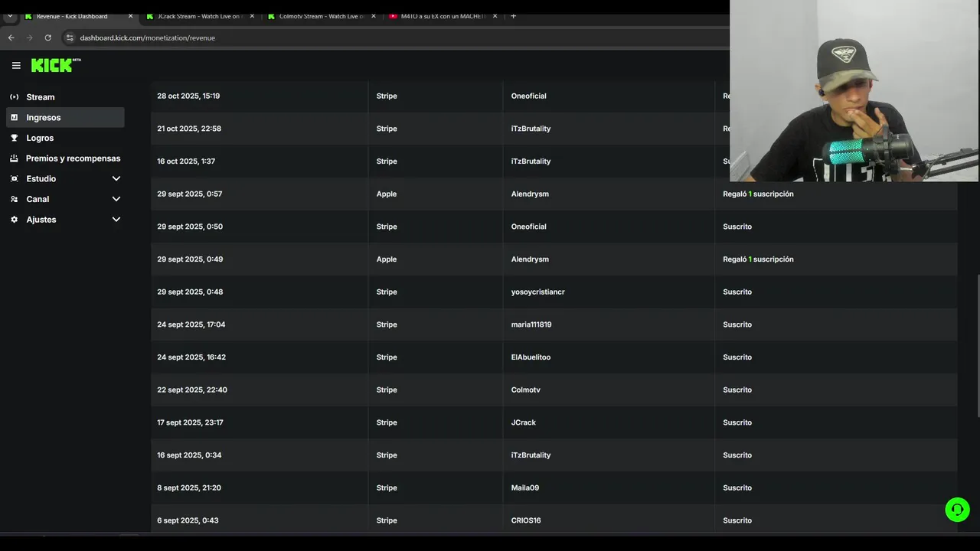The image size is (980, 551).
Task: Open Premios y recompensas in the sidebar
Action: point(65,158)
